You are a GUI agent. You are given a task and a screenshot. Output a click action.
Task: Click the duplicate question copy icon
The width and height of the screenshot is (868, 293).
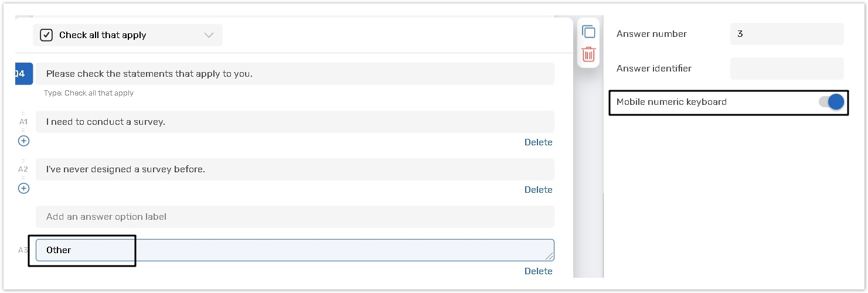pyautogui.click(x=588, y=32)
